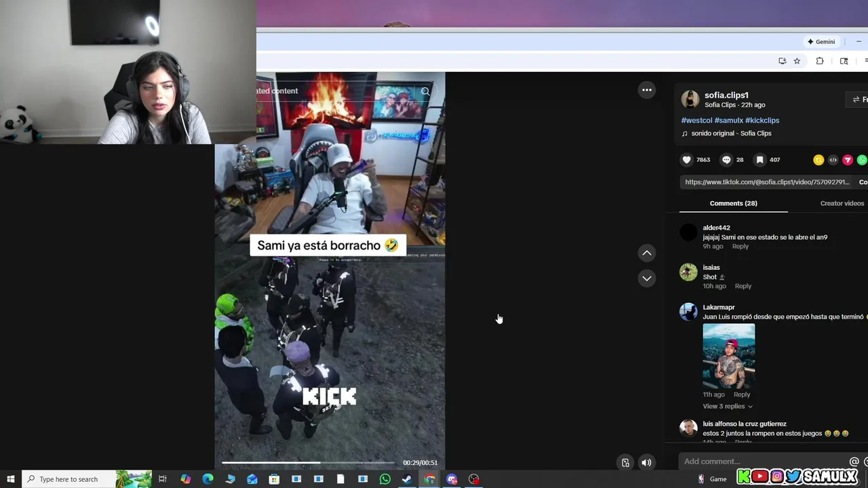This screenshot has width=868, height=488.
Task: Open Microsoft Store from taskbar
Action: click(274, 479)
